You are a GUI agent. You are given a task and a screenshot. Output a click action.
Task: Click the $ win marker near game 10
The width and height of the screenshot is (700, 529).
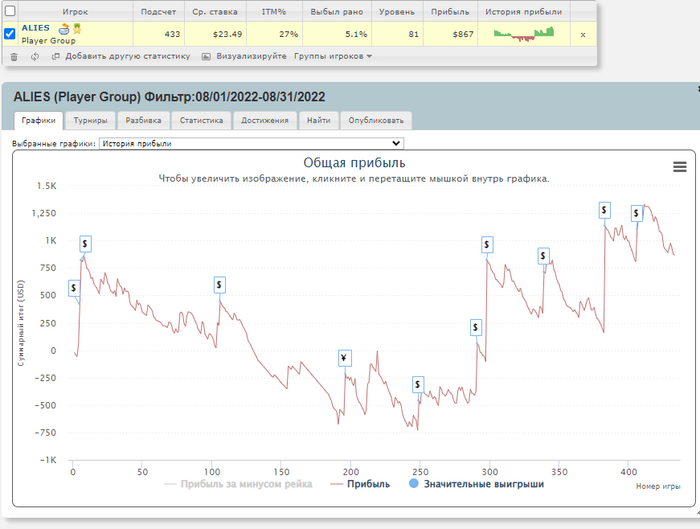coord(85,244)
